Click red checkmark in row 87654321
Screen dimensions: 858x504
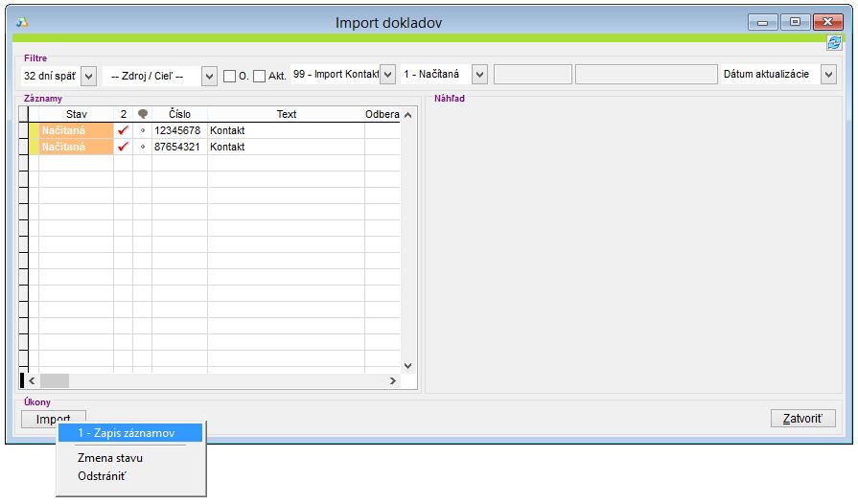tap(123, 147)
